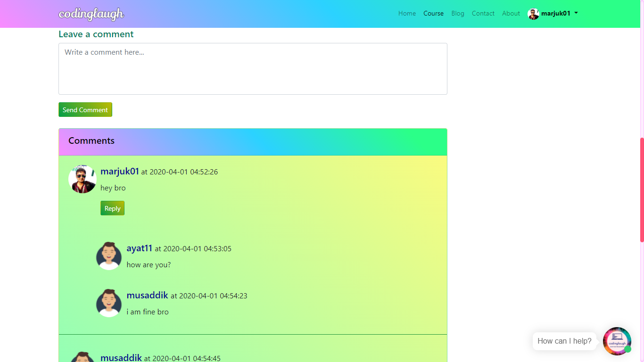Open ayat11's profile link
This screenshot has width=644, height=362.
click(x=140, y=248)
